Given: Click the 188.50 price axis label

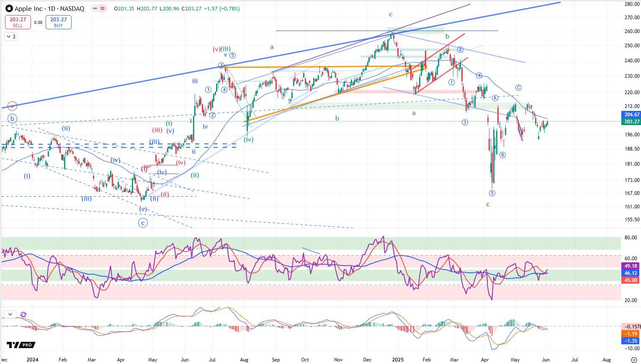Looking at the screenshot, I should tap(631, 149).
